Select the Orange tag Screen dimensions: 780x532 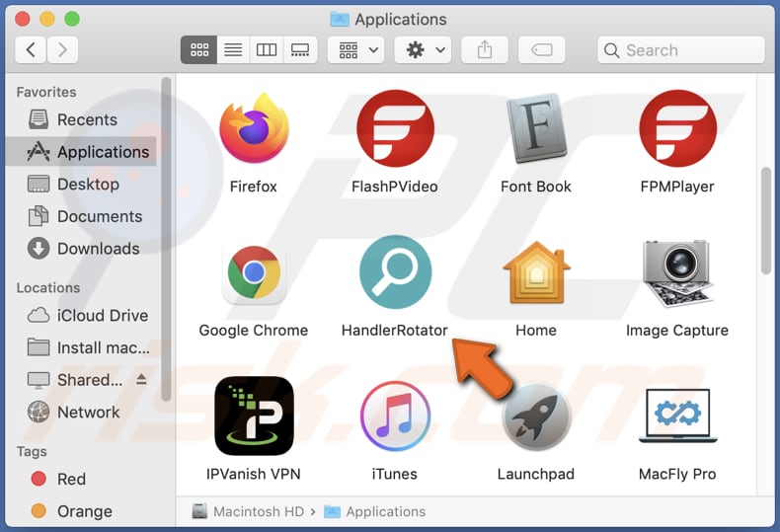click(x=82, y=511)
